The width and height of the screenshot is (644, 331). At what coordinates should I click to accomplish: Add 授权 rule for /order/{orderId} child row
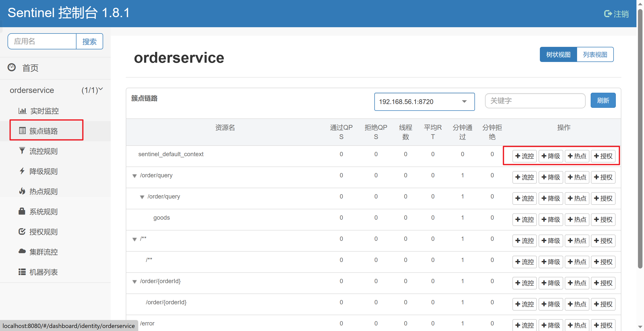pyautogui.click(x=603, y=304)
